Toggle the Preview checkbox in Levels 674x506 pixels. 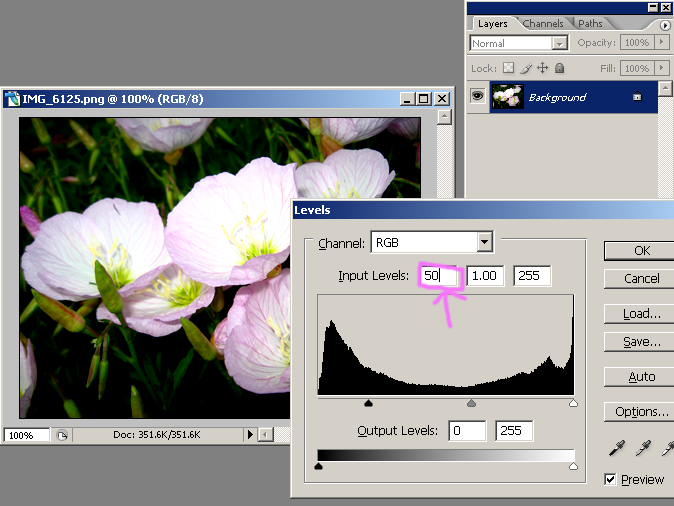pyautogui.click(x=610, y=479)
